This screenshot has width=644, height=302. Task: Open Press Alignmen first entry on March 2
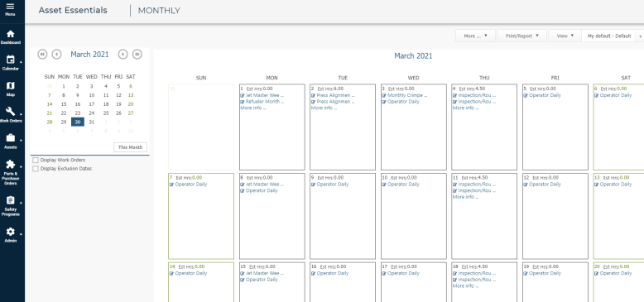(335, 95)
